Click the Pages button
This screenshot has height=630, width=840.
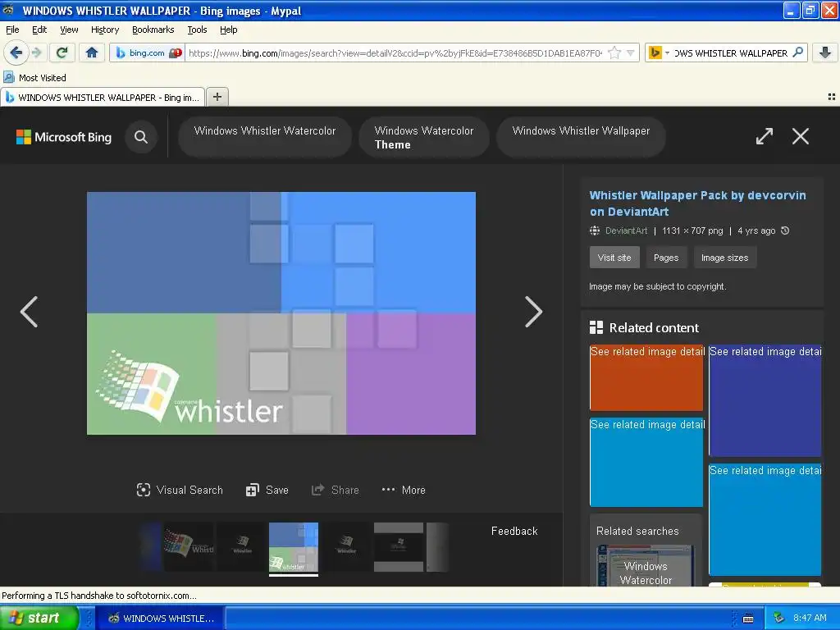pos(666,258)
